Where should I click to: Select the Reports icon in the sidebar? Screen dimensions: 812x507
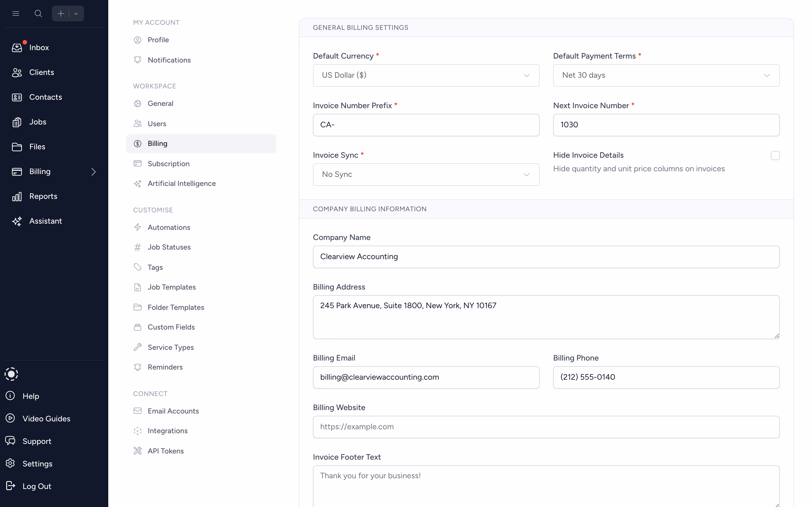[17, 196]
